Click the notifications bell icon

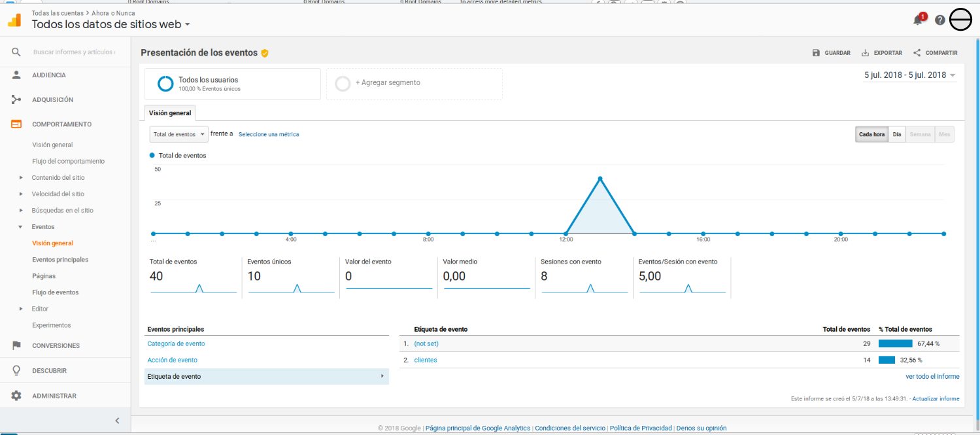point(917,20)
